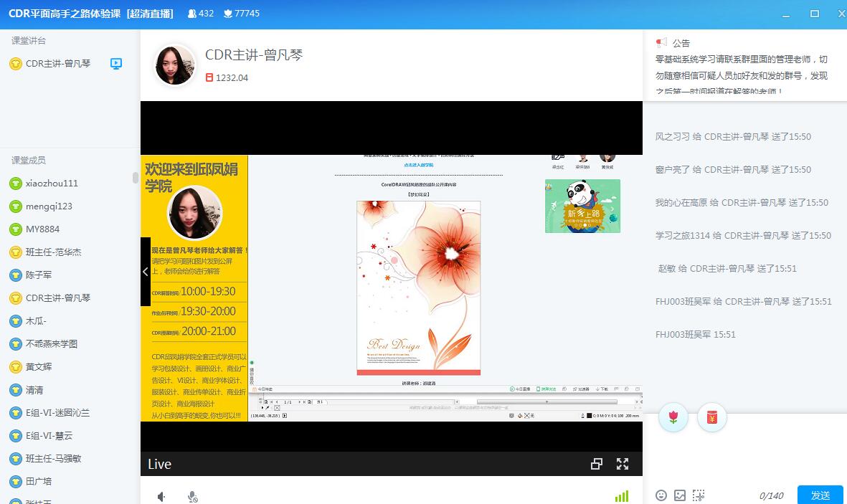
Task: Click the screenshot capture icon in chat
Action: [699, 495]
